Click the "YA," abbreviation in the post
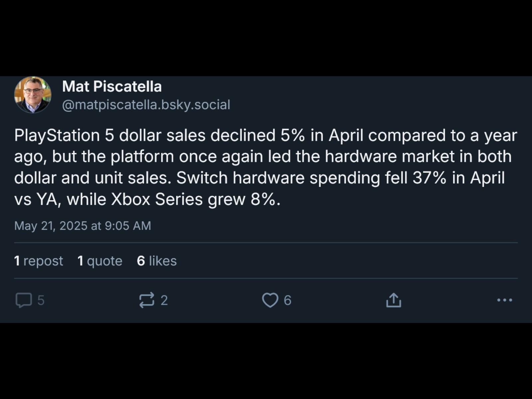 [49, 199]
